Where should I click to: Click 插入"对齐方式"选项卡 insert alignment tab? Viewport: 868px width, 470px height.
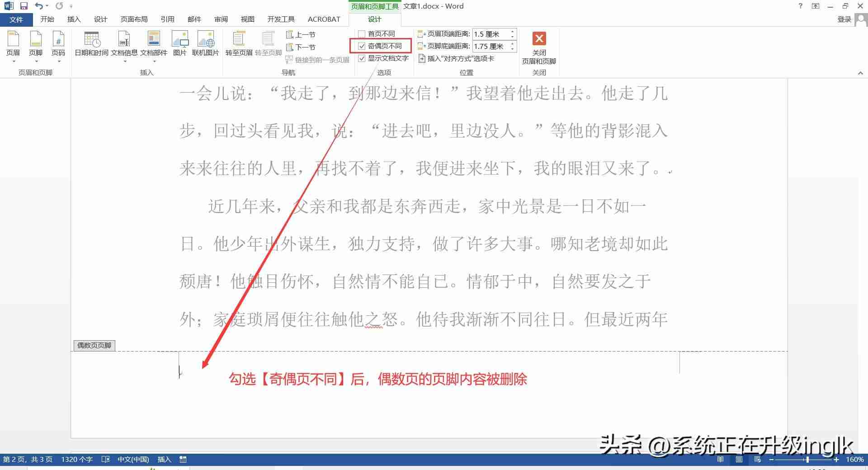pos(456,58)
